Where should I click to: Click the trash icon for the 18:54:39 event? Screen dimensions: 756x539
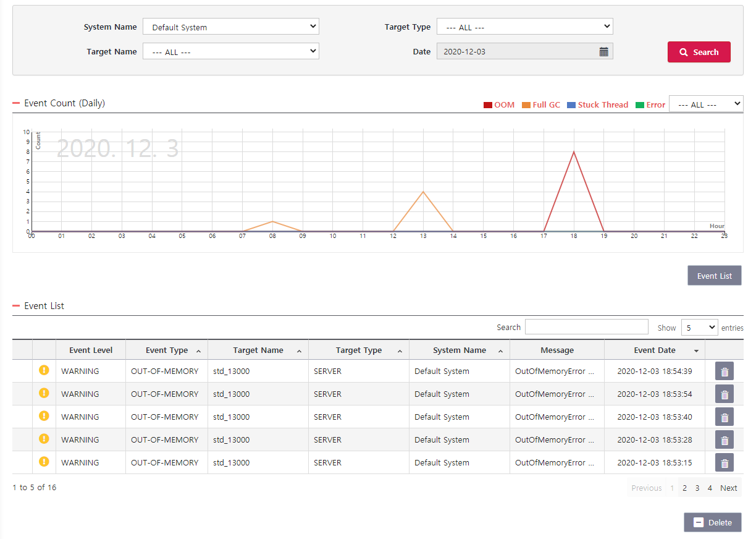coord(724,371)
